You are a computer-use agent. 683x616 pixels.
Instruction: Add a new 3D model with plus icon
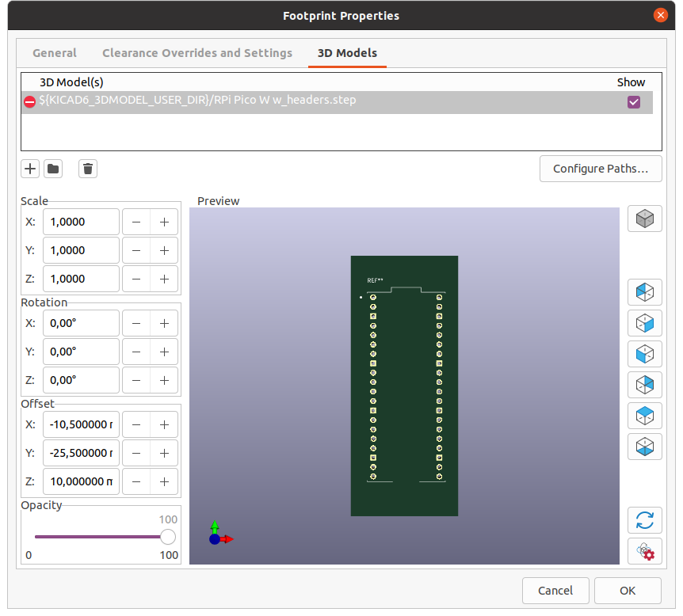coord(30,168)
